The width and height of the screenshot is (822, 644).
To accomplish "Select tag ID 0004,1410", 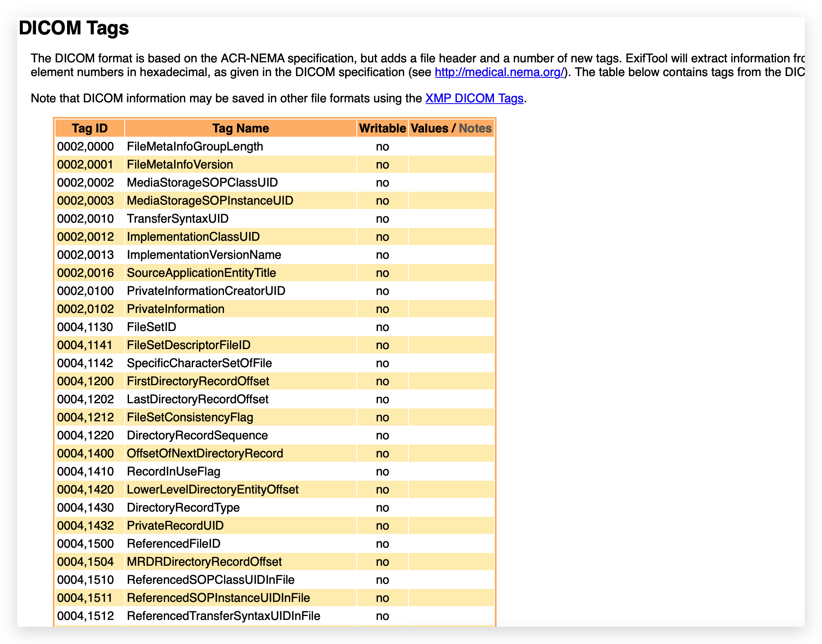I will click(86, 472).
